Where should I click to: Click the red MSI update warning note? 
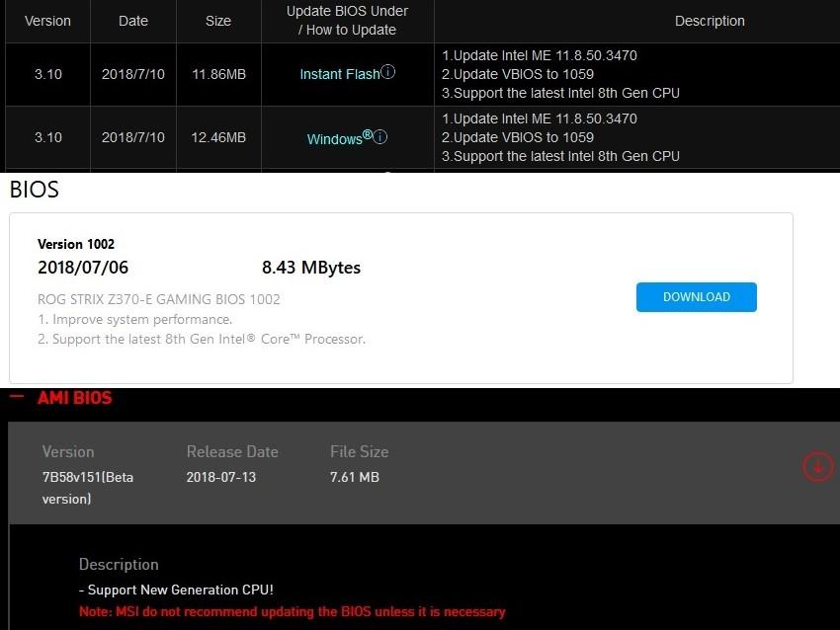pos(293,612)
